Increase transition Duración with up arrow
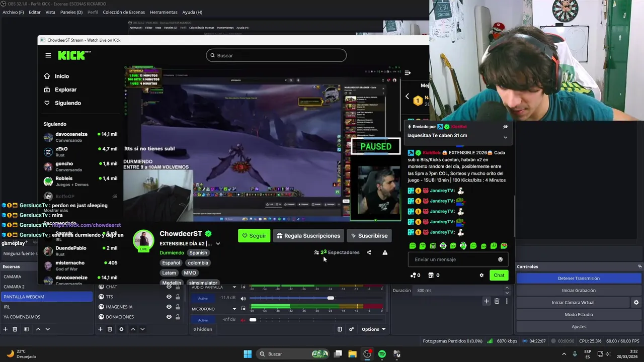 point(507,288)
